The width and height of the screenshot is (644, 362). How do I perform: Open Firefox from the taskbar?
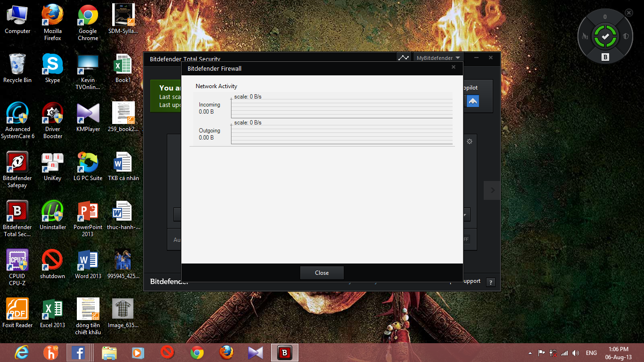click(x=226, y=353)
